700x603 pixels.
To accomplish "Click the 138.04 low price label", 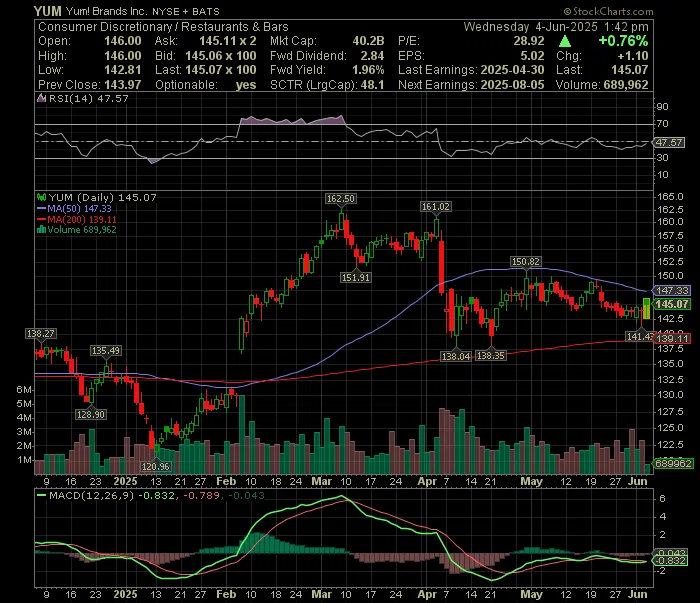I will [456, 356].
